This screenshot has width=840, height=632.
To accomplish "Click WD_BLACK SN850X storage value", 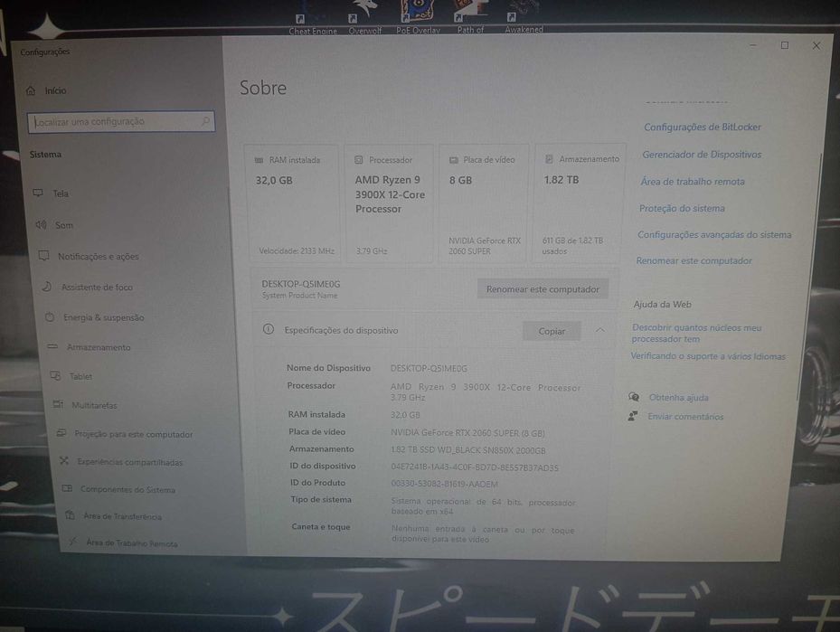I will [468, 450].
